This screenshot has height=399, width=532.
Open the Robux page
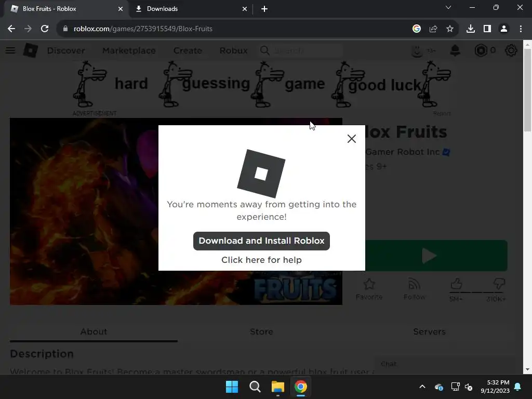[233, 50]
